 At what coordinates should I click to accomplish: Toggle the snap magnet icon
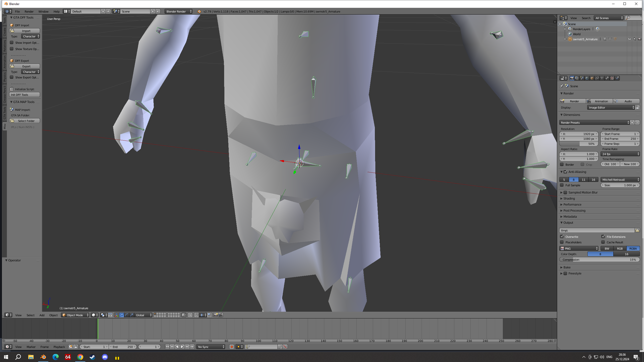(x=196, y=315)
